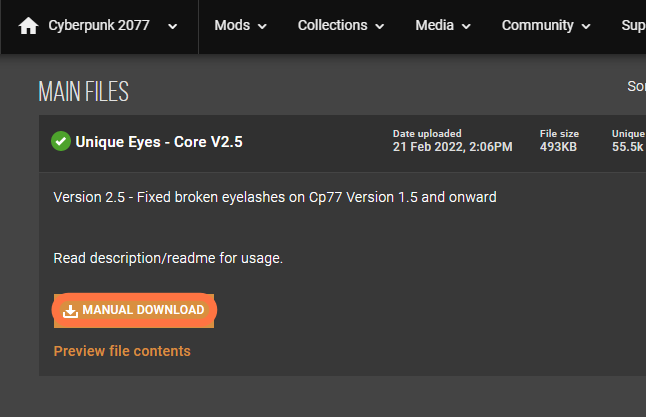
Task: Click the green checkmark beside Unique Eyes
Action: click(61, 141)
